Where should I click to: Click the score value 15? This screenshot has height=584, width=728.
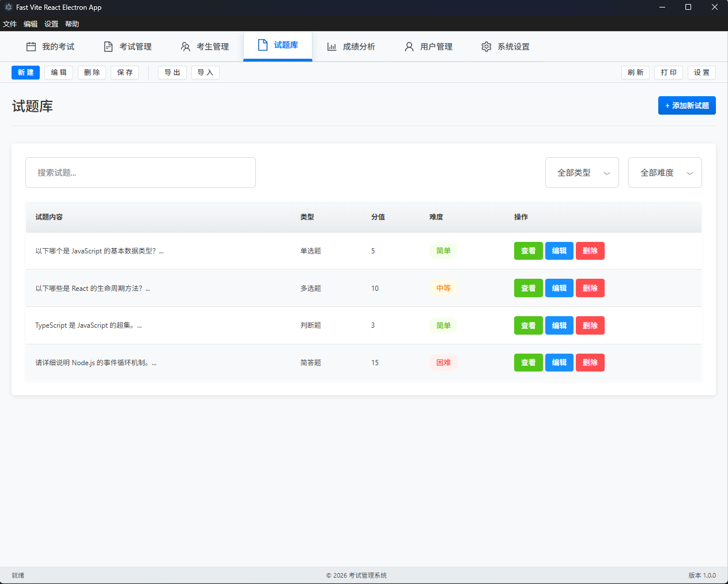pyautogui.click(x=375, y=363)
